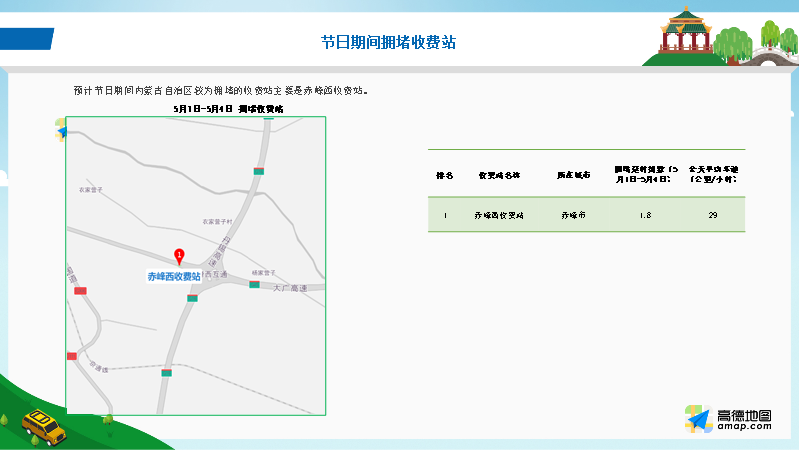Select the average speed value 29

point(712,215)
